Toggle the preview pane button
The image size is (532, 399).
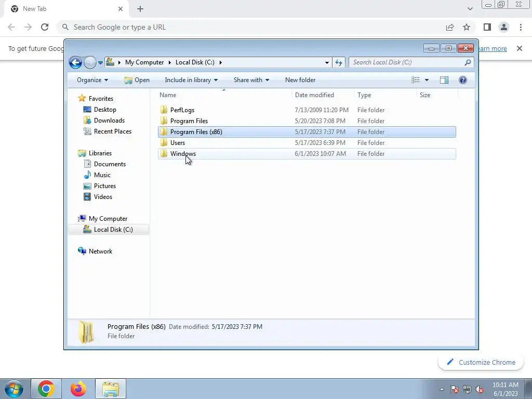click(x=444, y=80)
